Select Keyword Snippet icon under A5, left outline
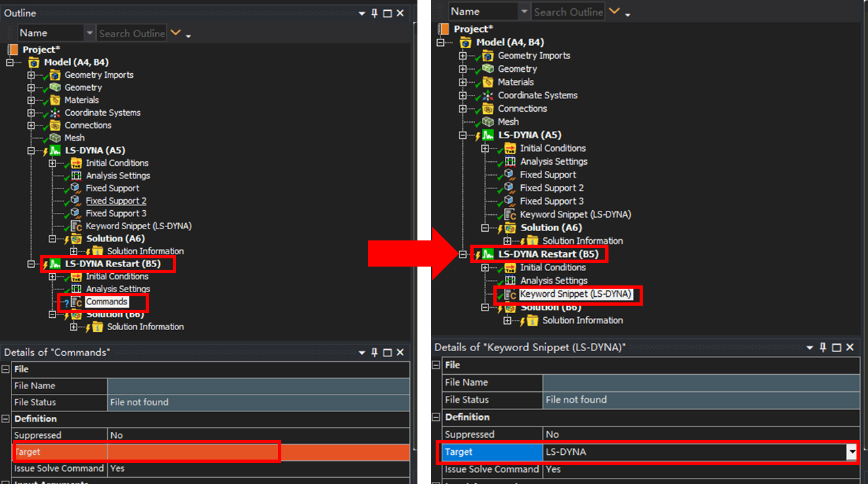Image resolution: width=868 pixels, height=484 pixels. tap(76, 226)
